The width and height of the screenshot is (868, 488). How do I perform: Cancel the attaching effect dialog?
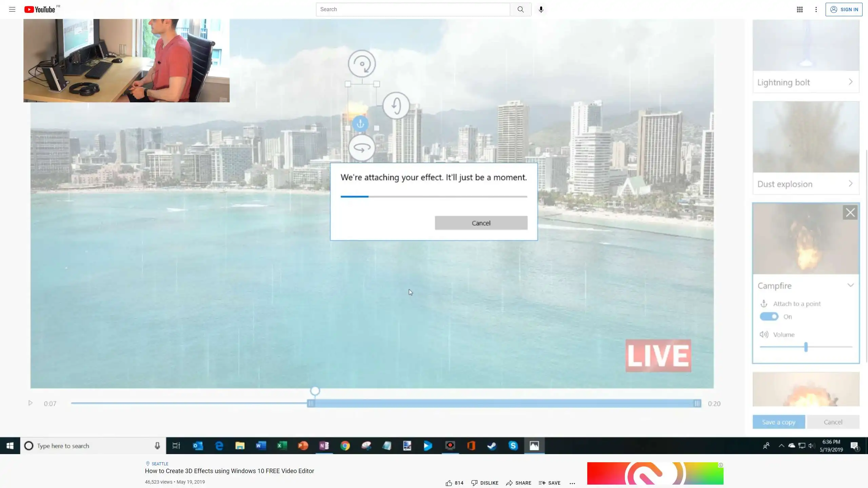pos(481,223)
